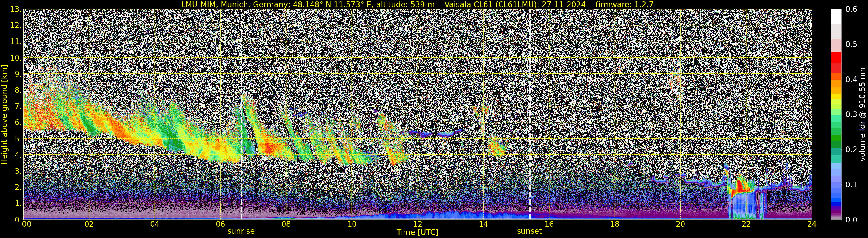Click the bright red colorbar segment
This screenshot has height=238, width=868.
pos(836,57)
